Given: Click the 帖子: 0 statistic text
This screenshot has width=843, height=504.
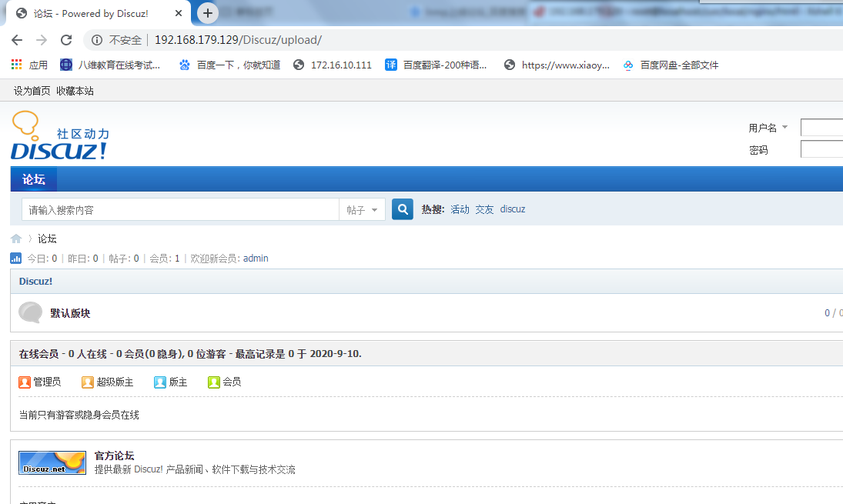Looking at the screenshot, I should click(124, 259).
